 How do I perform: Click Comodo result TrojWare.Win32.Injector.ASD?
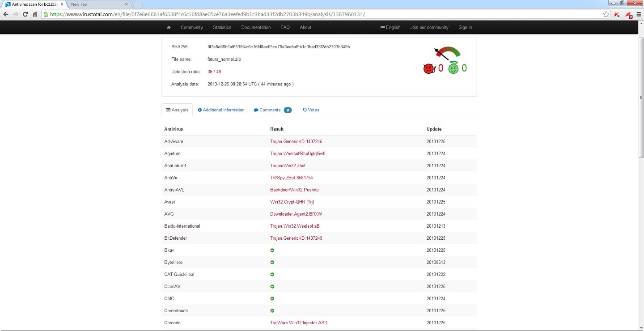click(x=299, y=323)
